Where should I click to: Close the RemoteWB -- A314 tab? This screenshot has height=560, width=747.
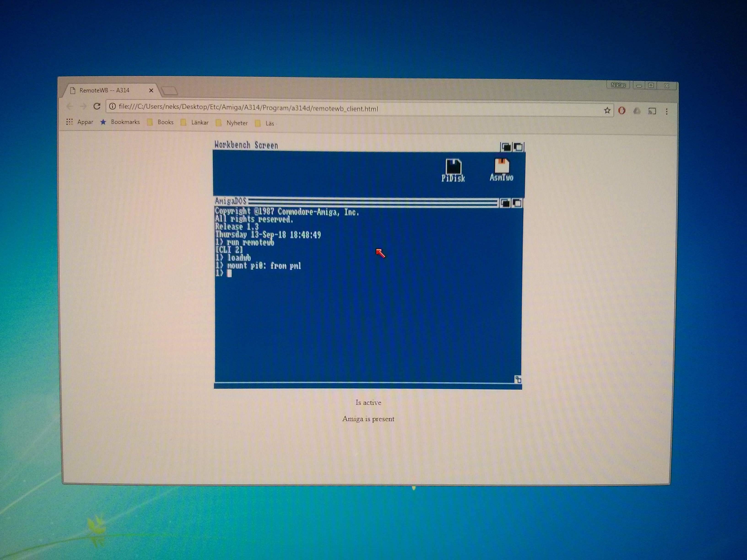pos(151,90)
